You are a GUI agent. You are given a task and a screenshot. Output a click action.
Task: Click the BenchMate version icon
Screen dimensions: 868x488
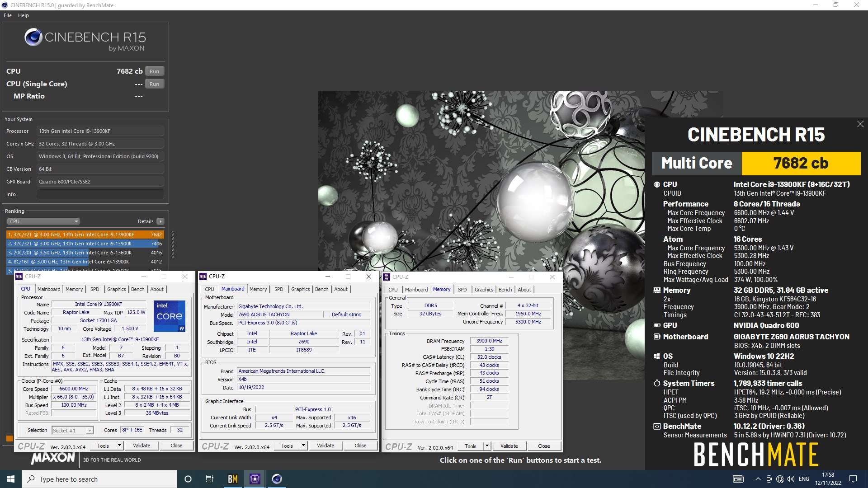657,426
